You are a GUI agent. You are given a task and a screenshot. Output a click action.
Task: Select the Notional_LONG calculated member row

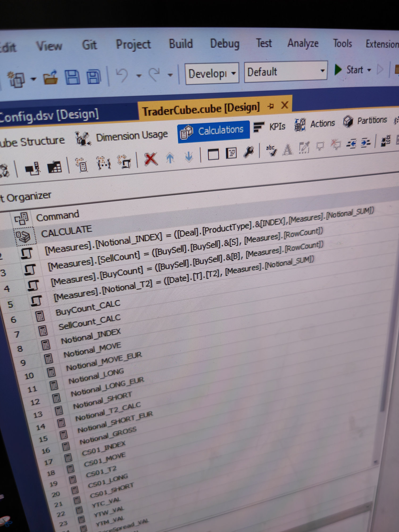tap(96, 376)
